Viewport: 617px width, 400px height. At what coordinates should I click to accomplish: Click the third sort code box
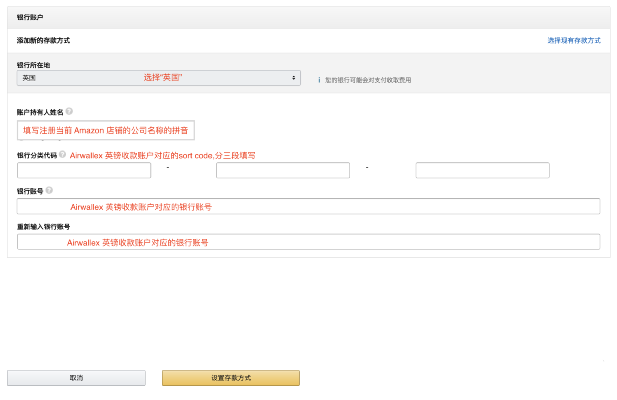[482, 170]
